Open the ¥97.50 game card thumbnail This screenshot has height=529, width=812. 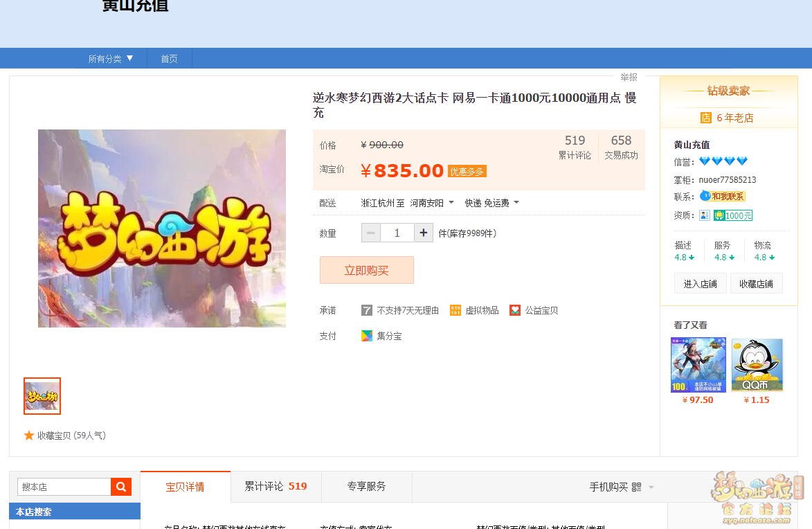tap(698, 365)
